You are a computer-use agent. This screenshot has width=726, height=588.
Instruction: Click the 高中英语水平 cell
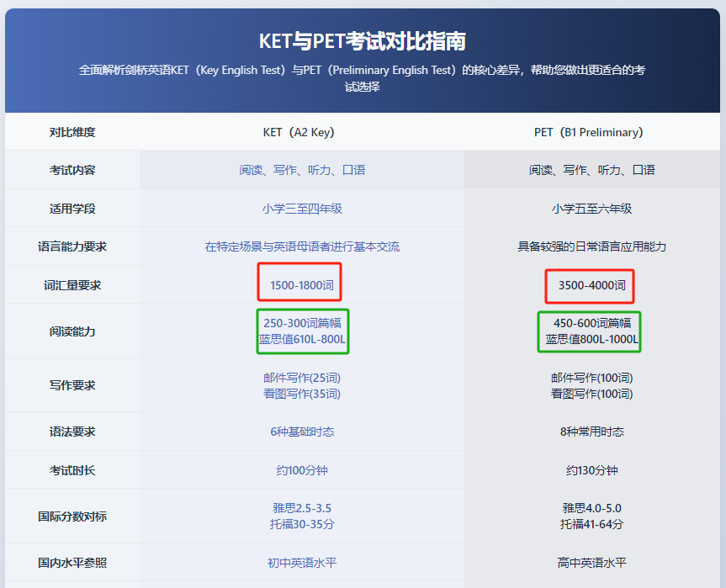point(591,563)
